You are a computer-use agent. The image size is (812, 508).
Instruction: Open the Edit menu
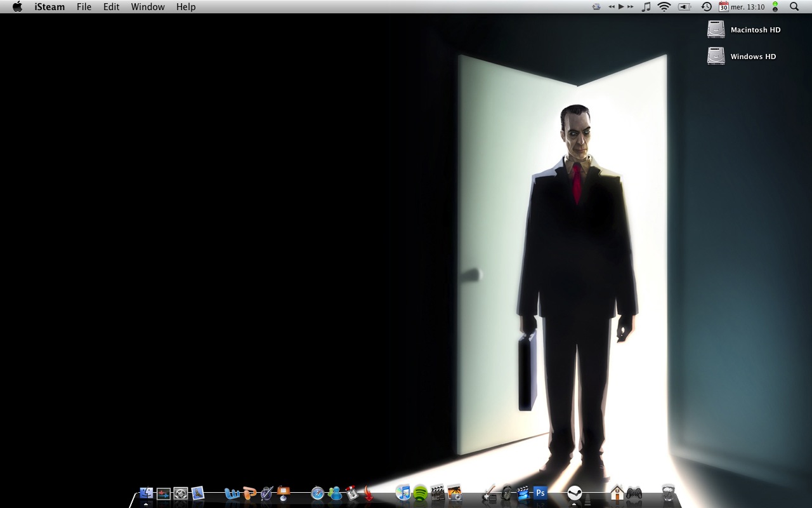[112, 7]
